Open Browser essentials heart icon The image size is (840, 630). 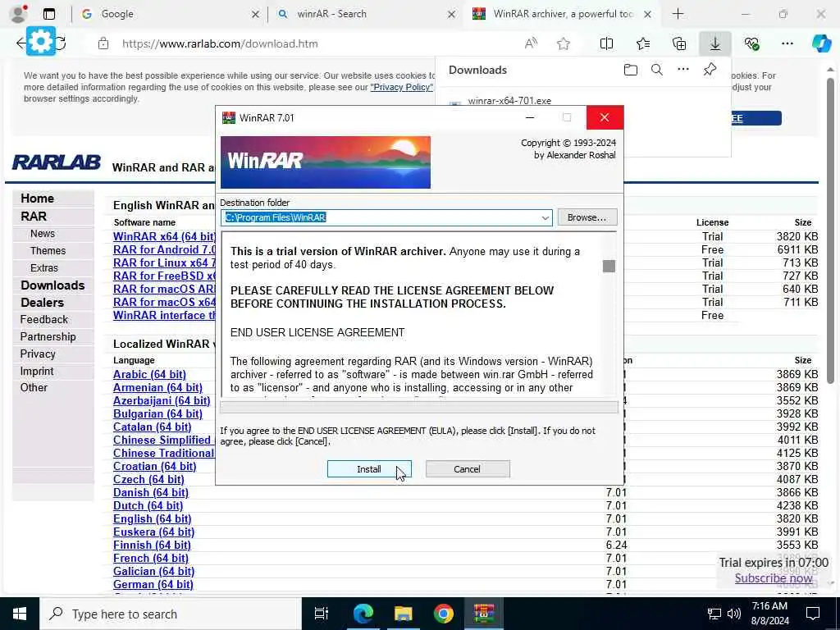pyautogui.click(x=751, y=44)
